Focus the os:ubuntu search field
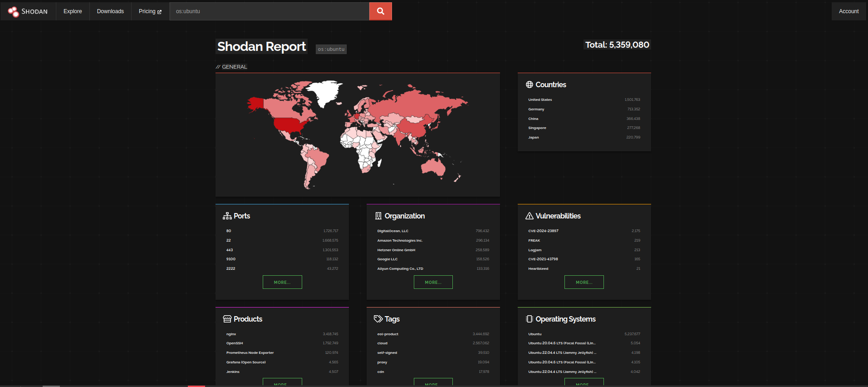Screen dimensions: 868x387 click(x=270, y=11)
